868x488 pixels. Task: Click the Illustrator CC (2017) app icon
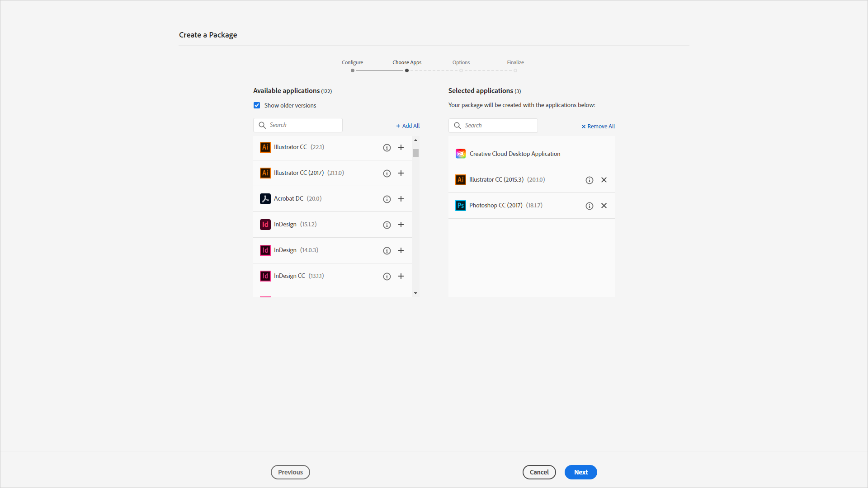pos(265,173)
